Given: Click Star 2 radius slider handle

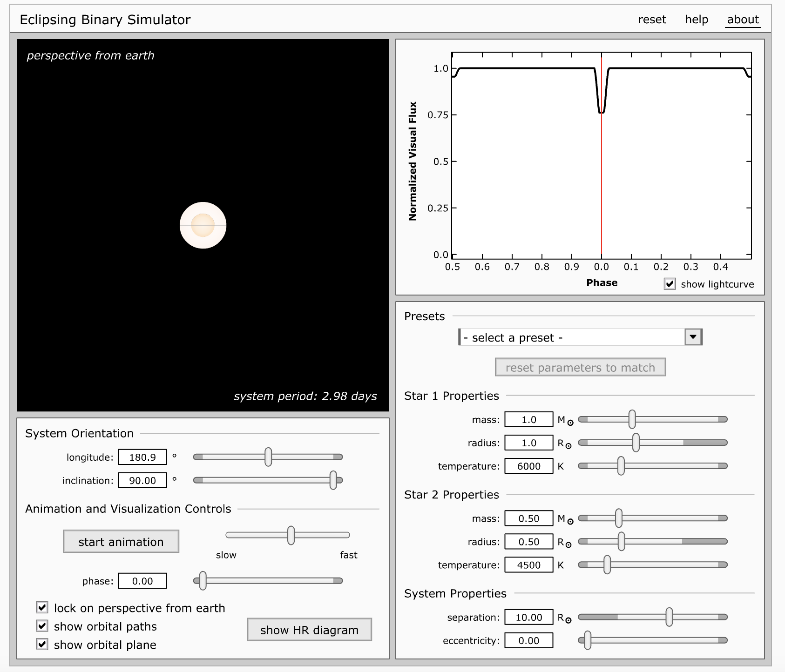Looking at the screenshot, I should point(622,541).
